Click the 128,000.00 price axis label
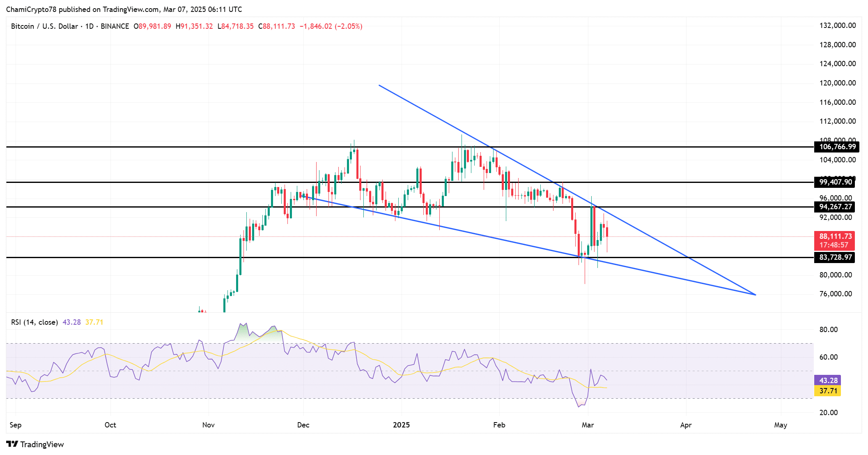 tap(838, 45)
